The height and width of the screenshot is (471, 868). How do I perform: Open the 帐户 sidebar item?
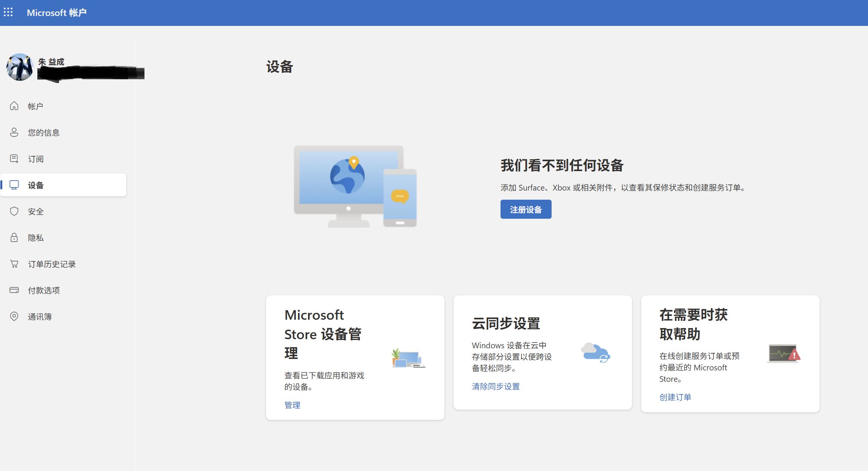click(x=63, y=106)
